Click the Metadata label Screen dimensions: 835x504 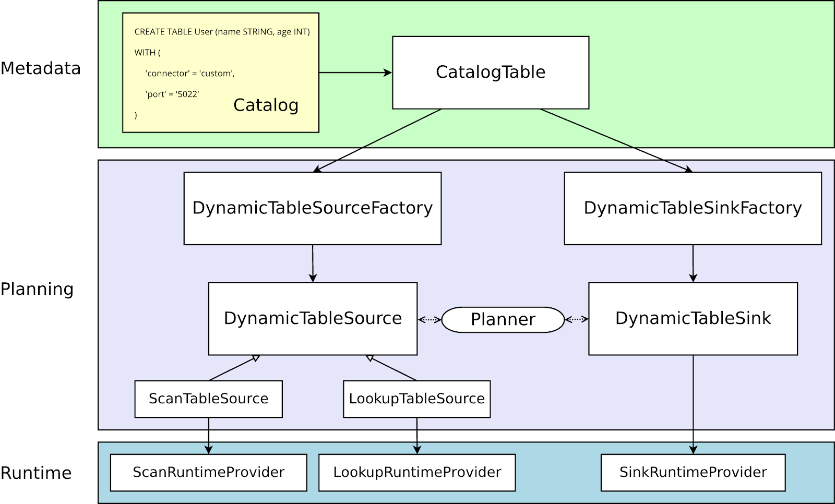point(41,68)
